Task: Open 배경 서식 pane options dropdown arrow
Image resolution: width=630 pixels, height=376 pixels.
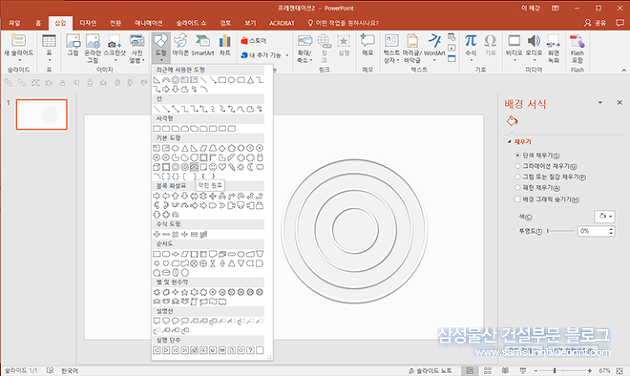Action: 600,102
